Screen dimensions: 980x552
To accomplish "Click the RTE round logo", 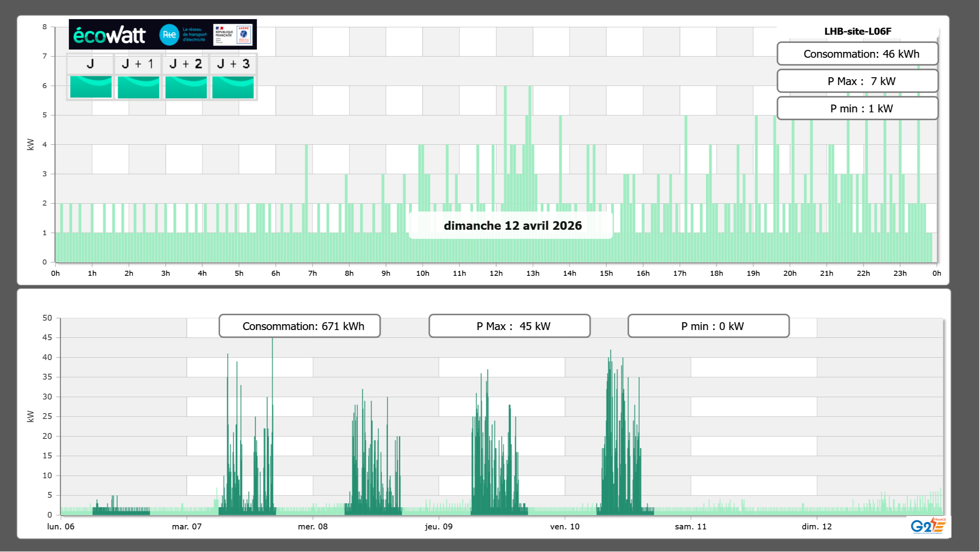I will [x=169, y=35].
